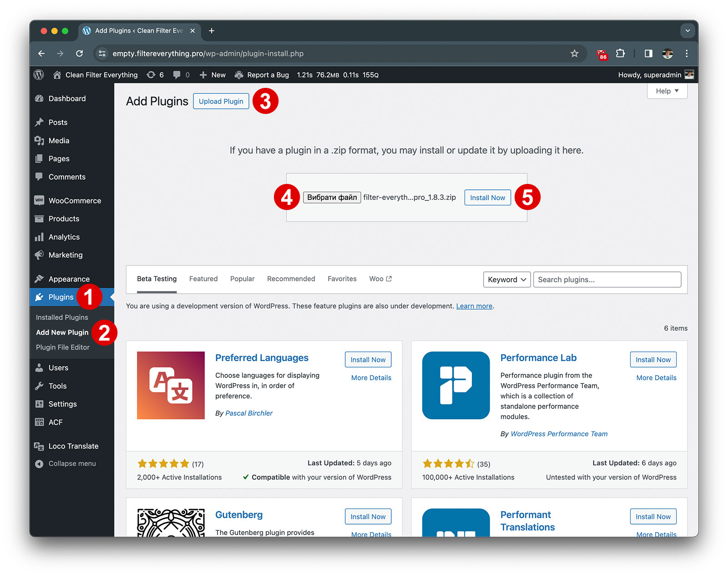Bookmark this page with the star icon
728x576 pixels.
[574, 54]
